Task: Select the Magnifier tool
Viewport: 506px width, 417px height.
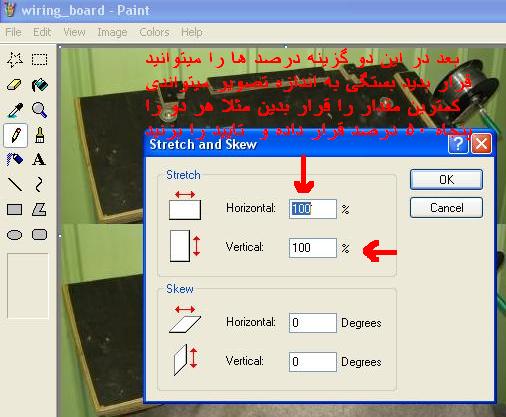Action: tap(39, 110)
